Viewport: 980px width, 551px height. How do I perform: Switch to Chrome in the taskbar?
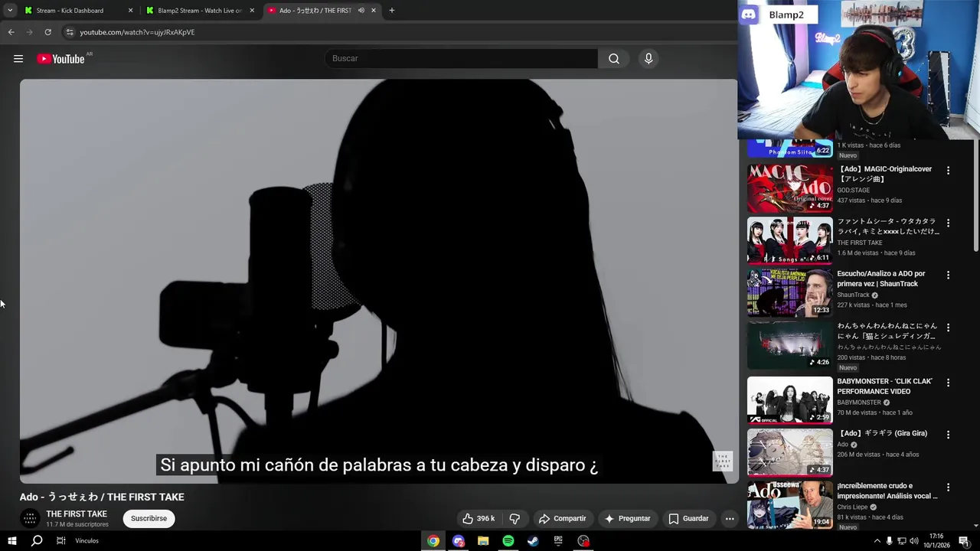(433, 541)
